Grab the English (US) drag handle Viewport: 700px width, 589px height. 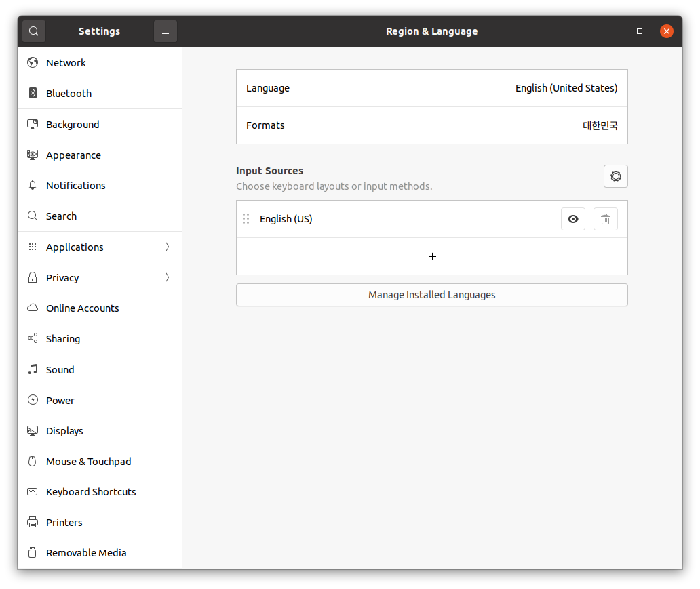pos(246,219)
